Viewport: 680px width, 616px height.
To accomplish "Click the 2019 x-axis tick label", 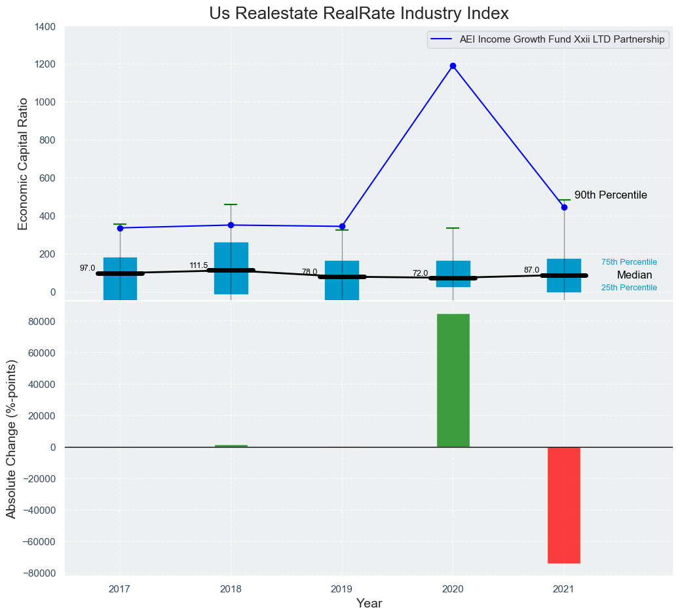I will (342, 589).
